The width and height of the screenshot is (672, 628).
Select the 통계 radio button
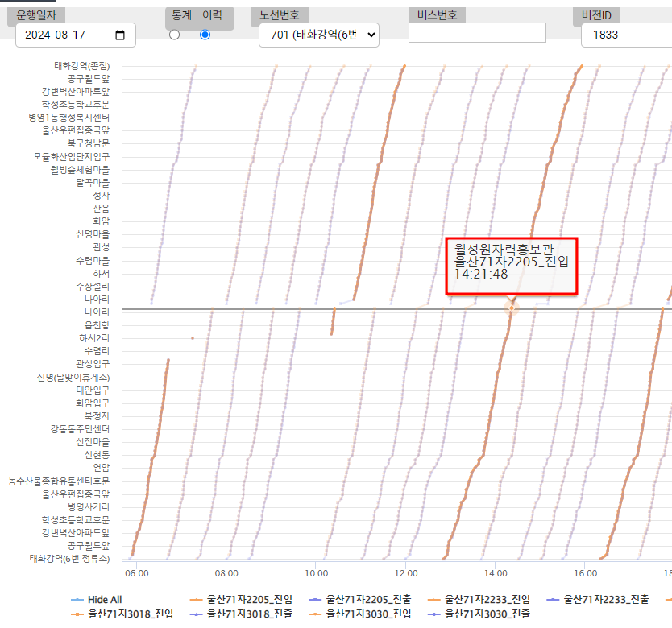point(174,35)
